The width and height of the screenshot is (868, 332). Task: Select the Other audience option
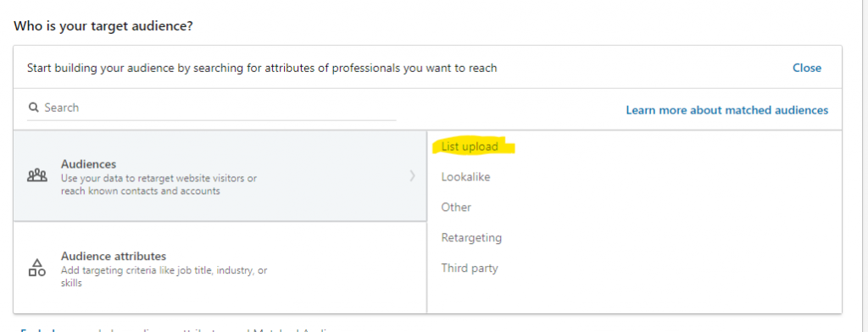(x=456, y=207)
